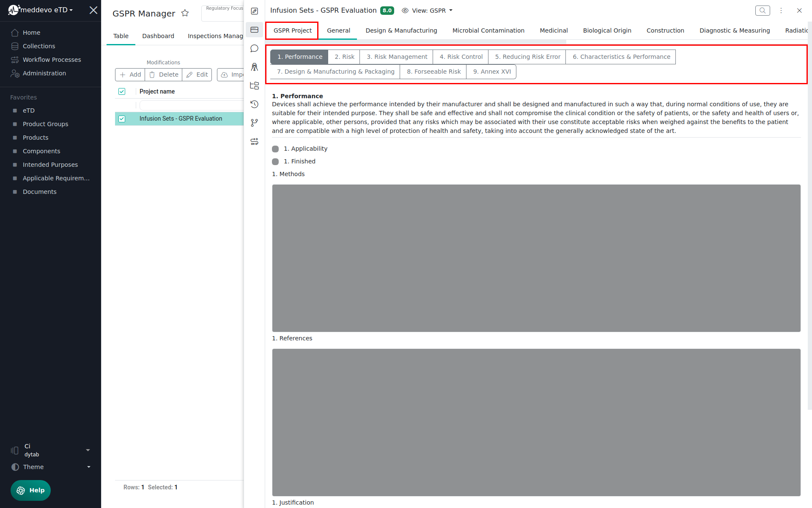Open the branch versions icon
Screen dimensions: 812x508
click(254, 123)
